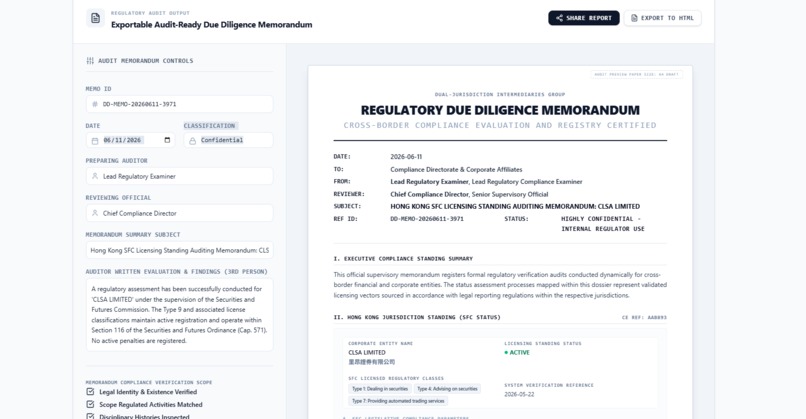Click into the auditor written evaluation textarea
The height and width of the screenshot is (419, 806).
(x=179, y=315)
